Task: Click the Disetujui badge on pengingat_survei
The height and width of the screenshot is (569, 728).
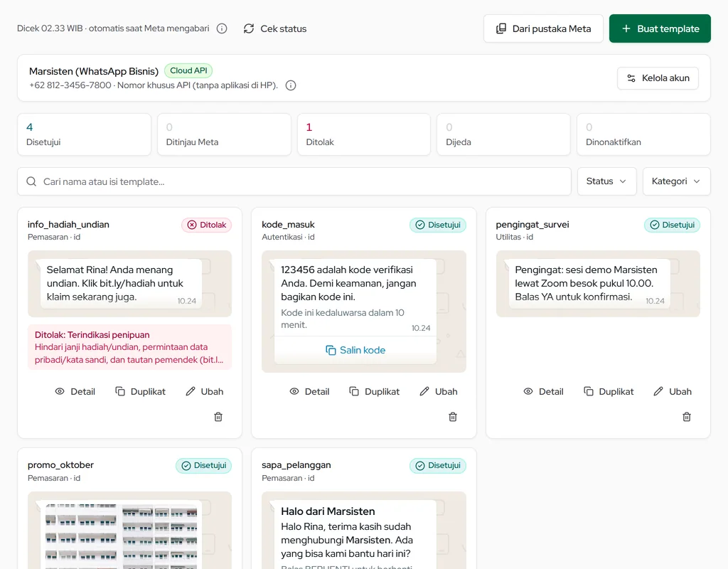Action: [672, 225]
